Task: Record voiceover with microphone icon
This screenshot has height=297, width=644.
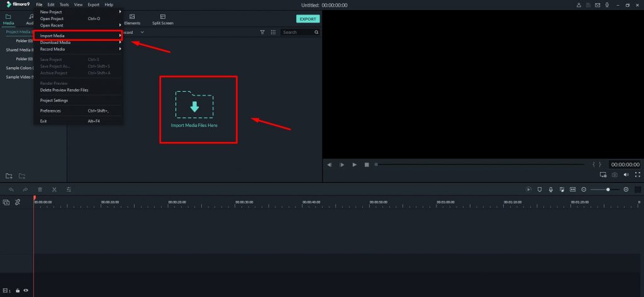Action: pos(551,190)
